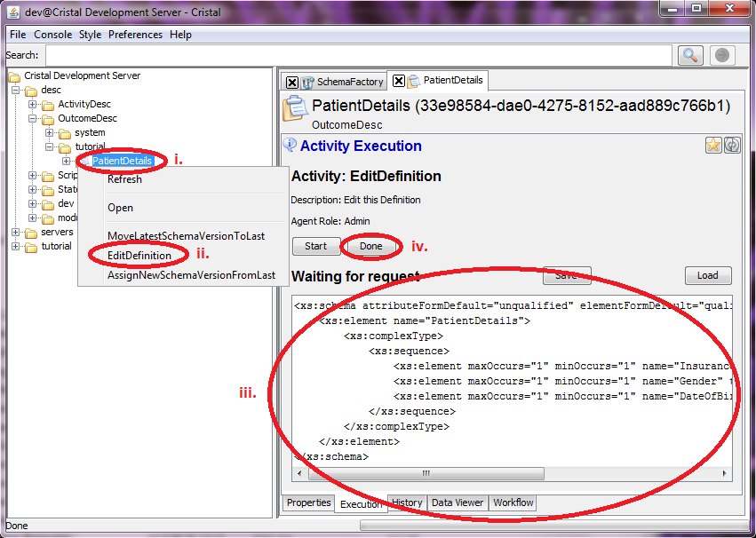
Task: Expand the ActivityDesc tree node
Action: click(x=32, y=104)
